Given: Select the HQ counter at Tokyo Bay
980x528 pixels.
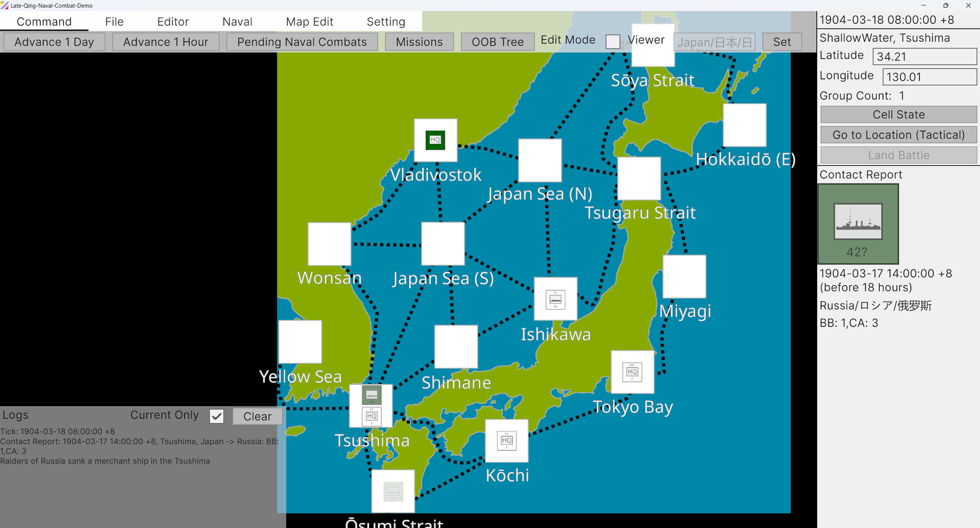Looking at the screenshot, I should tap(632, 372).
